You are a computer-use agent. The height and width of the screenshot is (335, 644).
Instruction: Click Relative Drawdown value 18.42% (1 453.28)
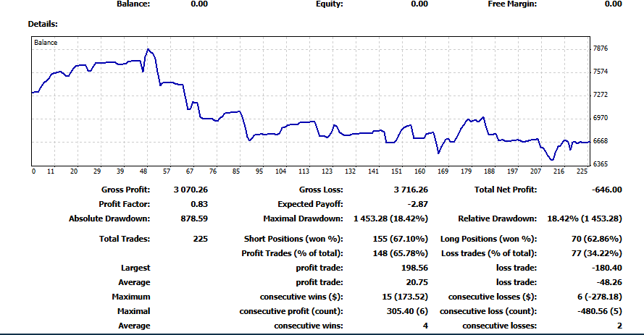pyautogui.click(x=585, y=219)
